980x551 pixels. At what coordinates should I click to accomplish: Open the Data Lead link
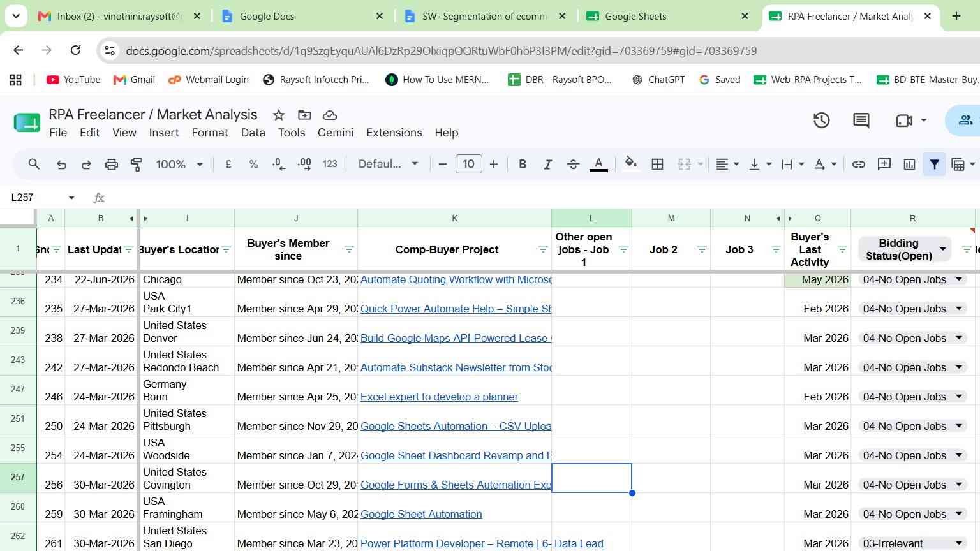(579, 543)
